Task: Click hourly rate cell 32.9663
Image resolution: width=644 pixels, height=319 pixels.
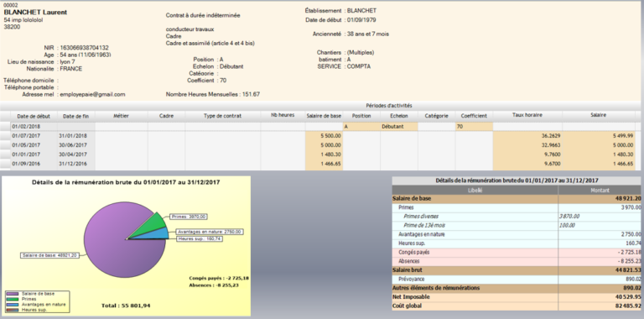Action: point(527,145)
